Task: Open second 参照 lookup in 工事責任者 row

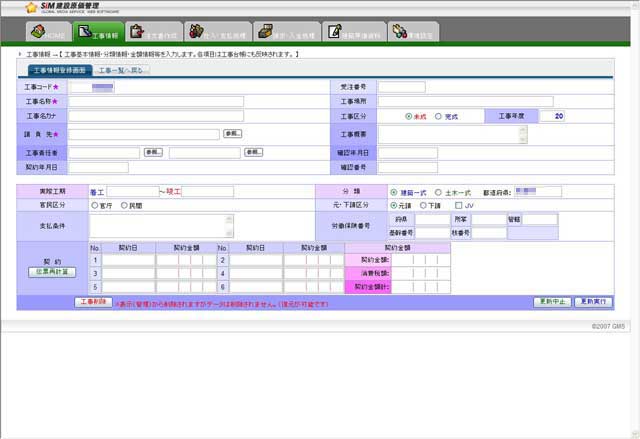Action: (x=253, y=152)
